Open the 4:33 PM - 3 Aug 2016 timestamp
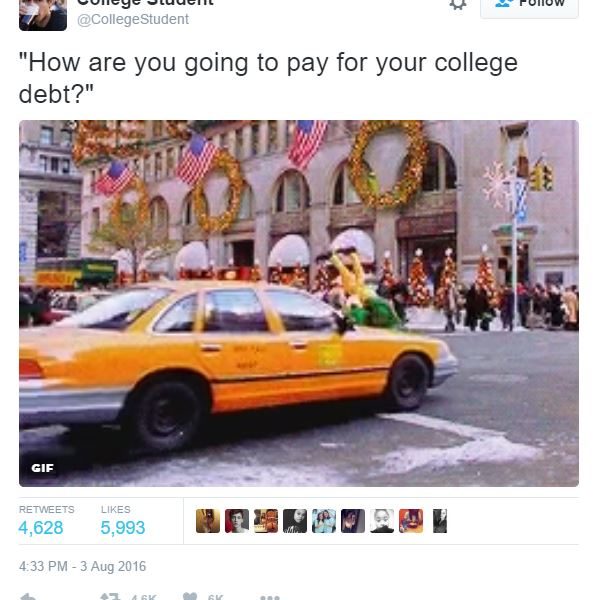 (83, 566)
